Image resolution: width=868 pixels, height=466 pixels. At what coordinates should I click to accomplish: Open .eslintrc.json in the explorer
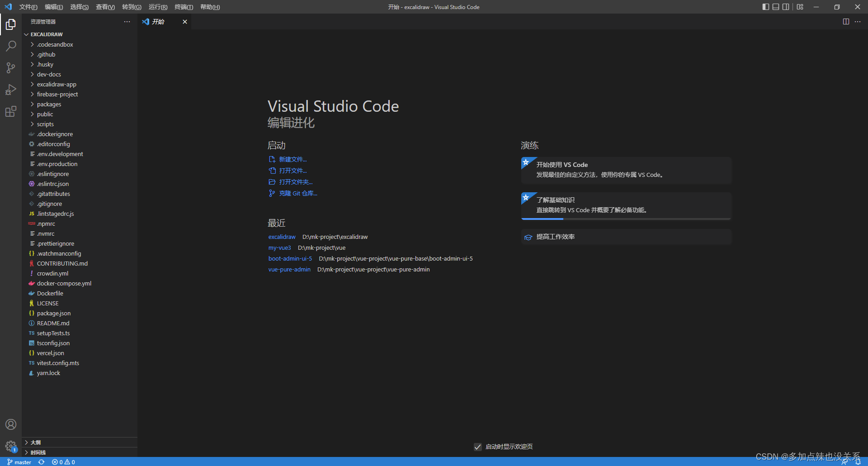click(x=79, y=184)
